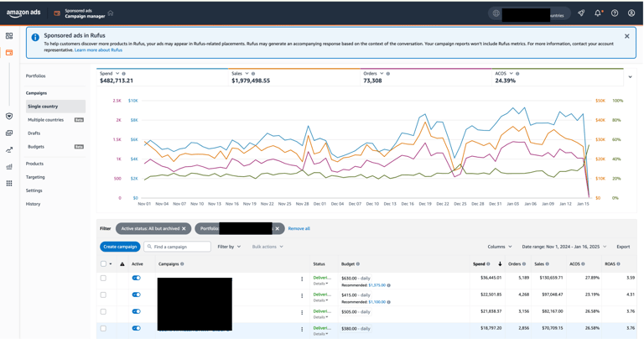Open the user account profile icon
644x339 pixels.
click(631, 13)
